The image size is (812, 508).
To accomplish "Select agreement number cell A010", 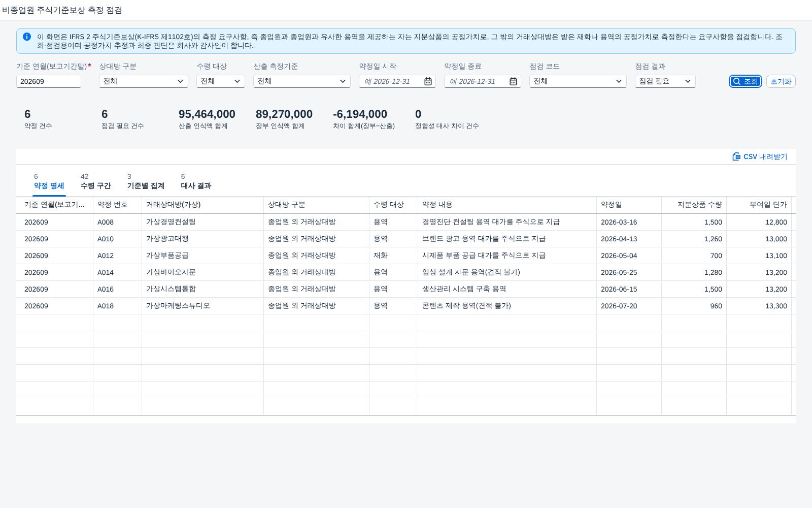I will point(117,239).
